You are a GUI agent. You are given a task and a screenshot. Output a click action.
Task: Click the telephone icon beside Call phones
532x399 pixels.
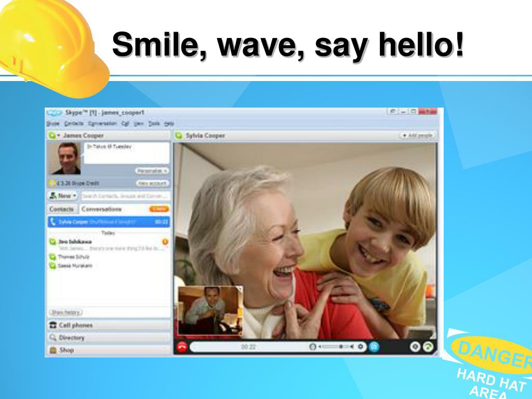(53, 325)
